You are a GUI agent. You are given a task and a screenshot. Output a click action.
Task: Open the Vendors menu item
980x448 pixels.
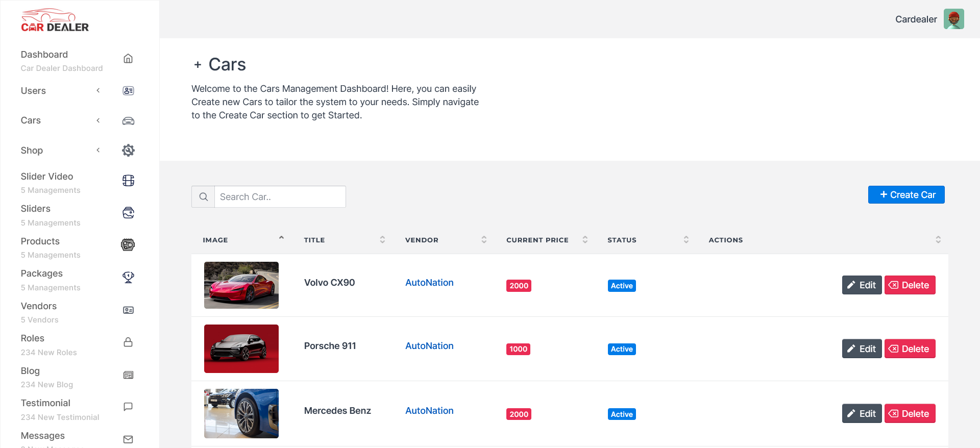(x=39, y=306)
